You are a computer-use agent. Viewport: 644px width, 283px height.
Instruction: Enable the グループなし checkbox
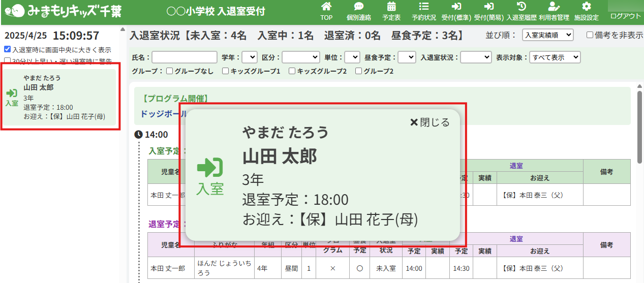pos(170,71)
